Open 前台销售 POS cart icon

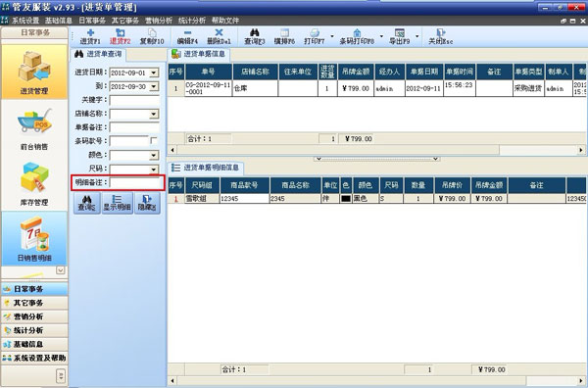(x=34, y=128)
